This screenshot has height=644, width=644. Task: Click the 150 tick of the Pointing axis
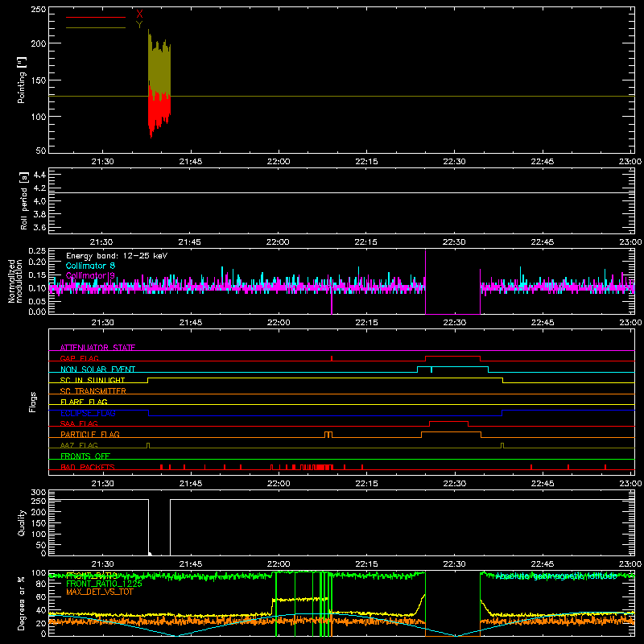(x=38, y=80)
